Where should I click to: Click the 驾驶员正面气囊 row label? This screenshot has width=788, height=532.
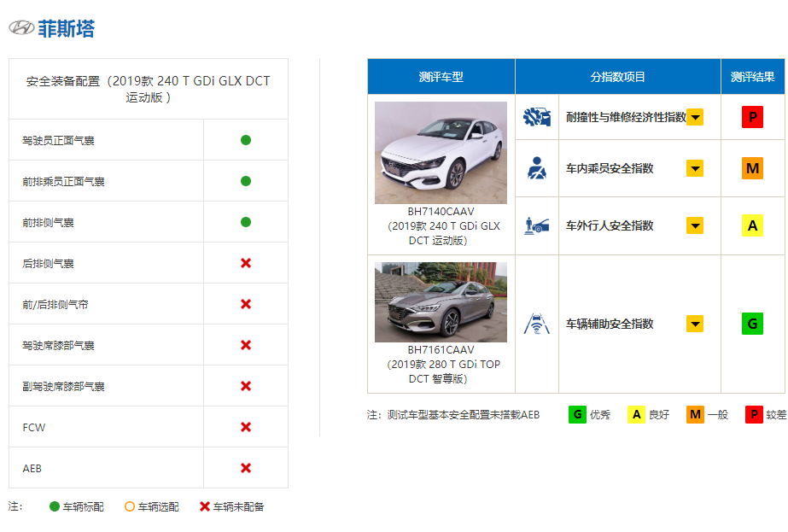coord(58,141)
